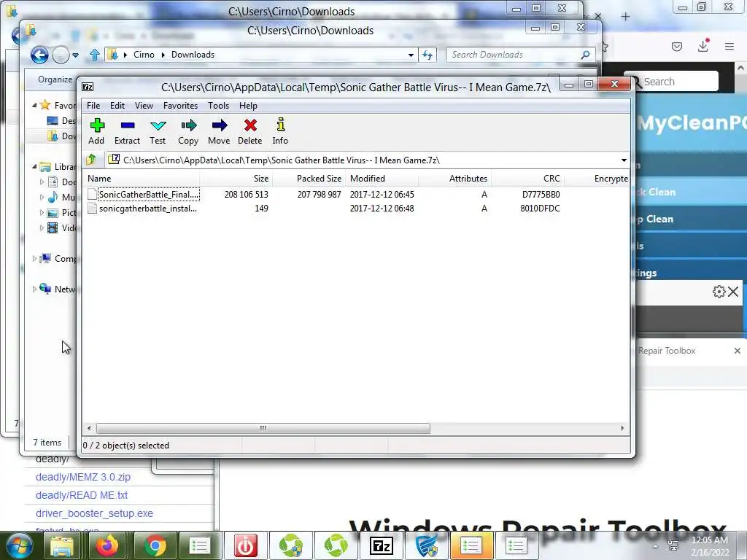Open the Tools menu
This screenshot has width=747, height=560.
tap(218, 106)
